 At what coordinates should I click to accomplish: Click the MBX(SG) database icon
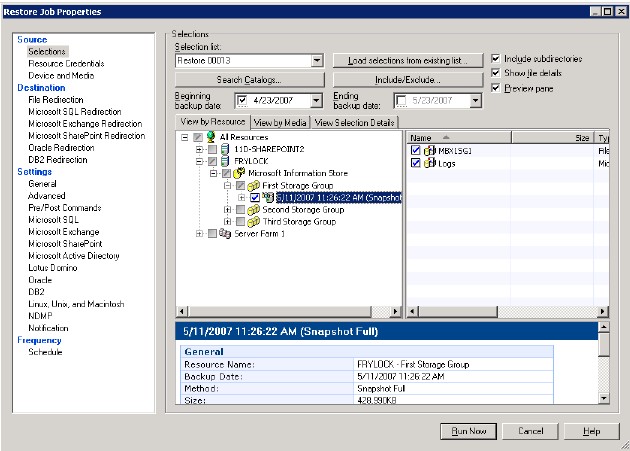(430, 151)
